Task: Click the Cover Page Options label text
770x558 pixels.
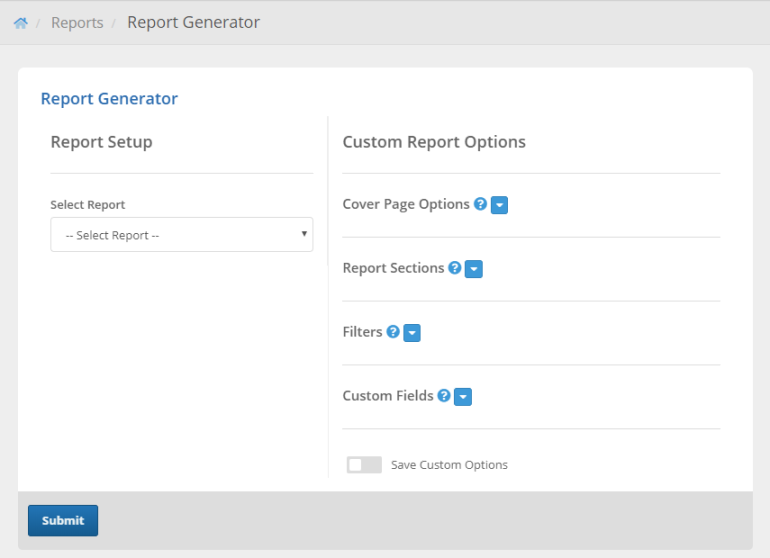Action: (406, 204)
